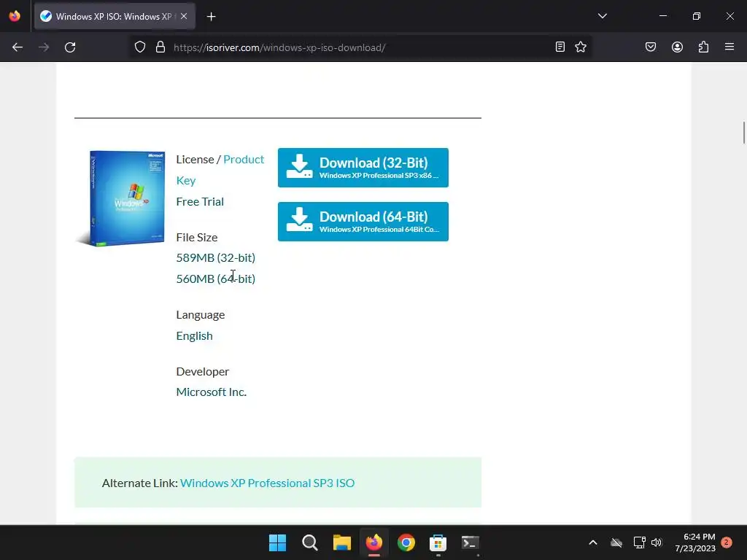Select the 589MB (32-bit) text
747x560 pixels.
point(216,257)
